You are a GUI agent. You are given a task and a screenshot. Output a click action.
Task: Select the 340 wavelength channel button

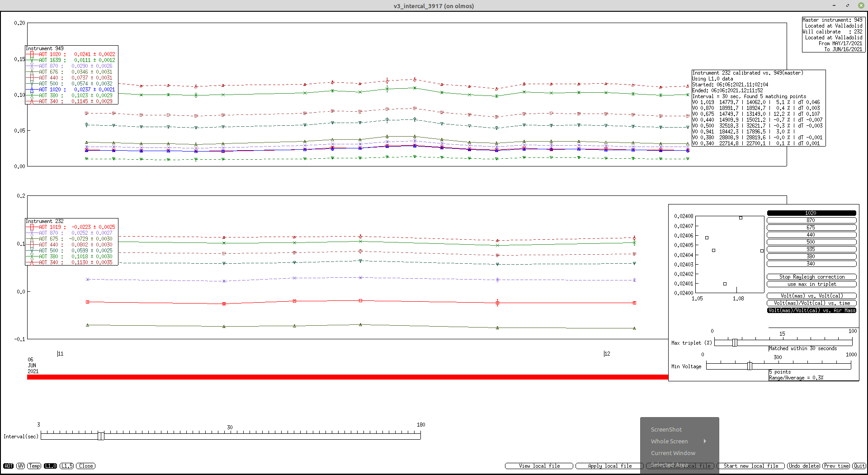point(811,264)
